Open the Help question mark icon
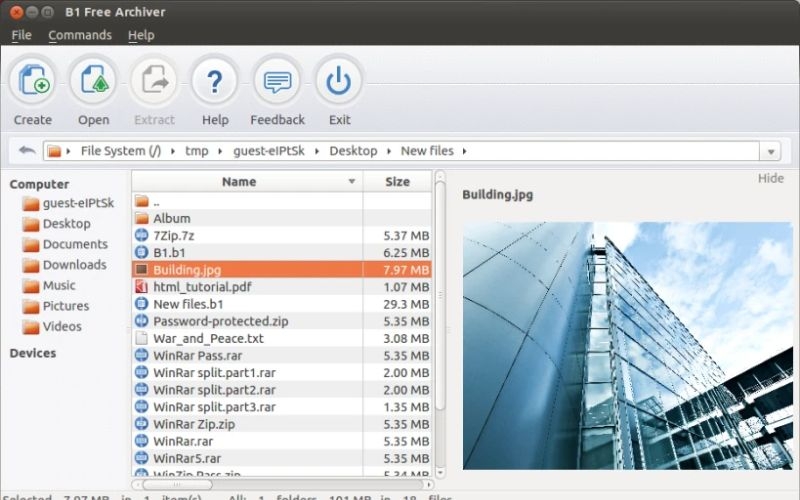The height and width of the screenshot is (500, 800). tap(215, 81)
